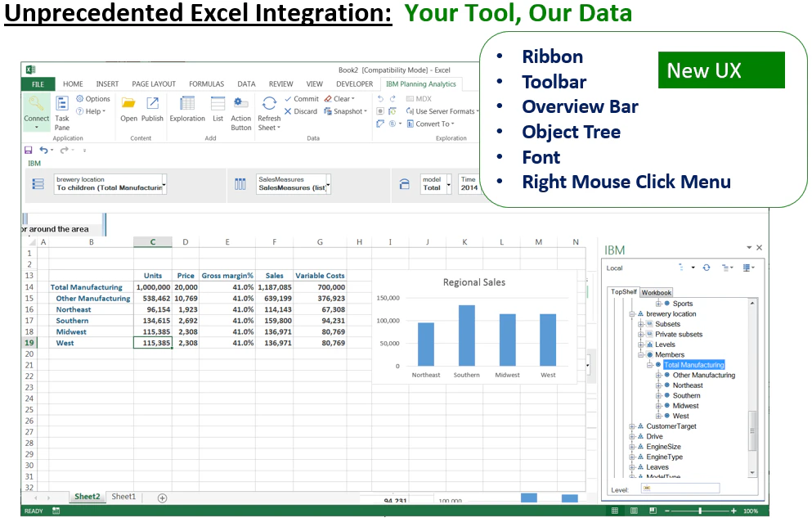Expand the CustomerTarget dimension node
Viewport: 812px width, 518px height.
coord(632,426)
